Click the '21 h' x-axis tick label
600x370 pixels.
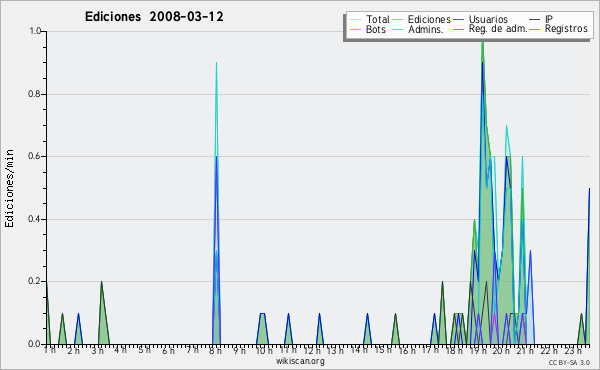tap(526, 351)
